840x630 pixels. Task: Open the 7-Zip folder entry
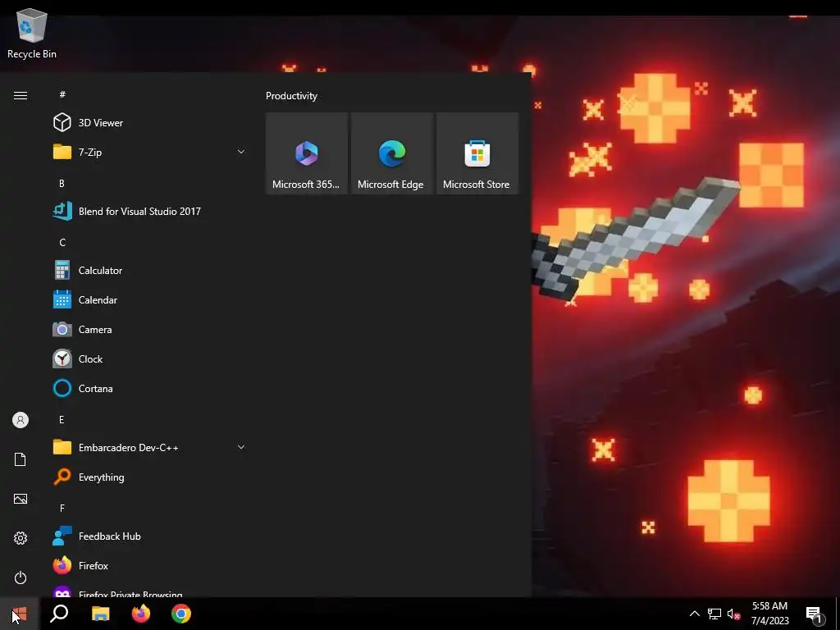[x=148, y=152]
